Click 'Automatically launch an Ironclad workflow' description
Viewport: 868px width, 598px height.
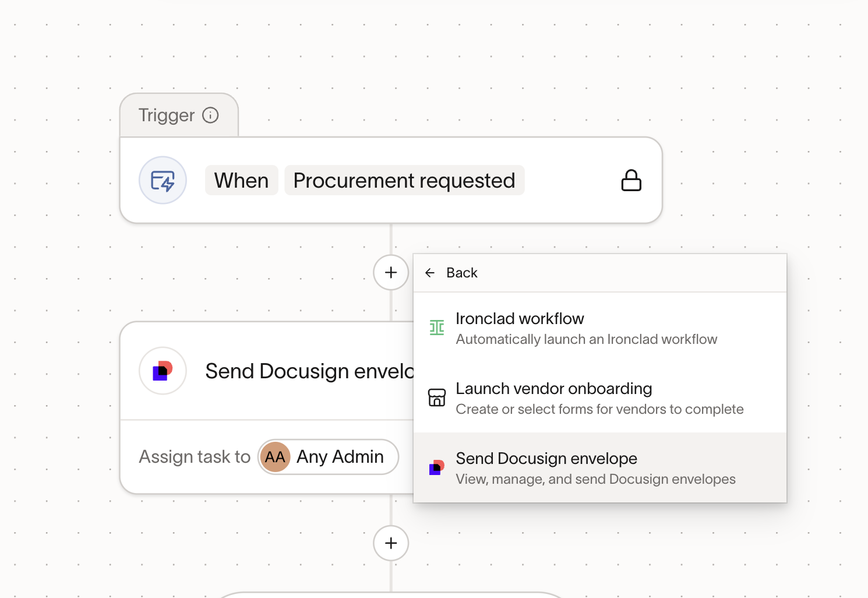click(x=587, y=339)
